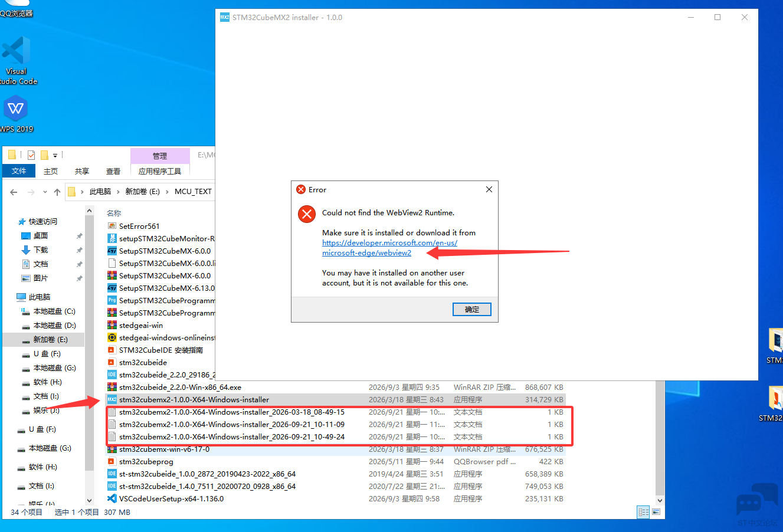The width and height of the screenshot is (783, 532).
Task: Select the setupSTM32CubeMonitor file icon
Action: coord(112,238)
